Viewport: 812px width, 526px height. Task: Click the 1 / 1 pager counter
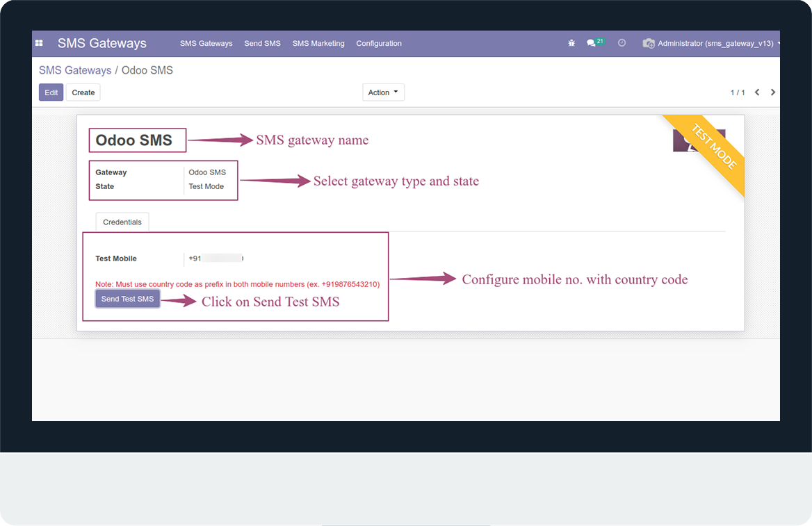click(x=738, y=92)
